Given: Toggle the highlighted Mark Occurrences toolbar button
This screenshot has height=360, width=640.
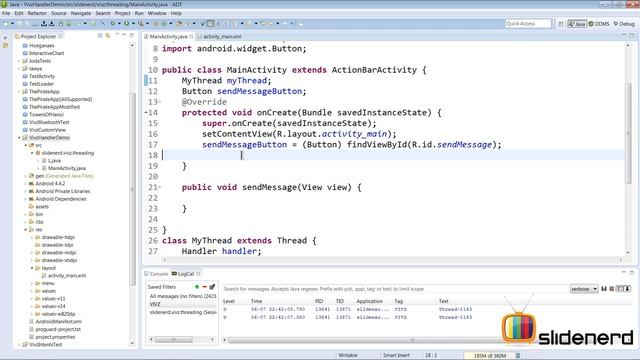Looking at the screenshot, I should point(210,24).
